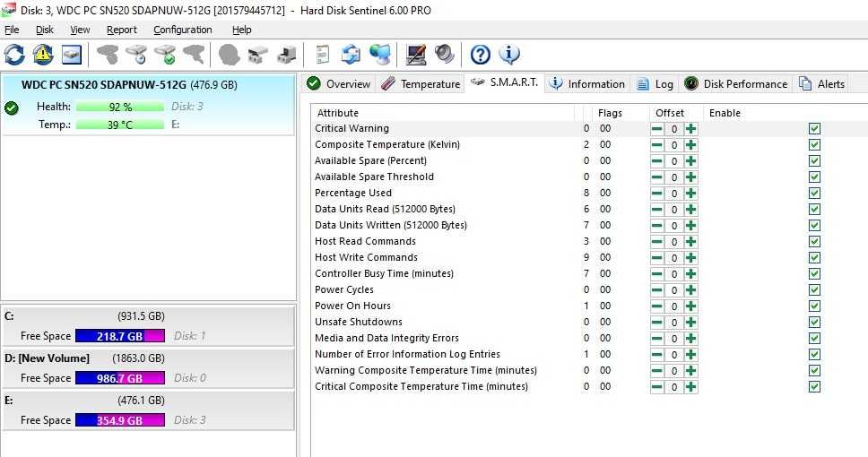Click the Attribute column header
The width and height of the screenshot is (868, 457).
point(443,113)
